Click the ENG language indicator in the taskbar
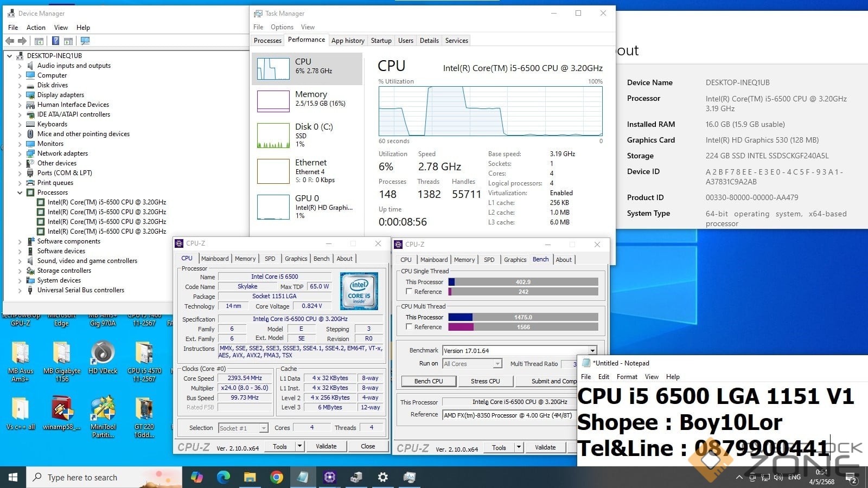This screenshot has width=868, height=488. coord(794,477)
